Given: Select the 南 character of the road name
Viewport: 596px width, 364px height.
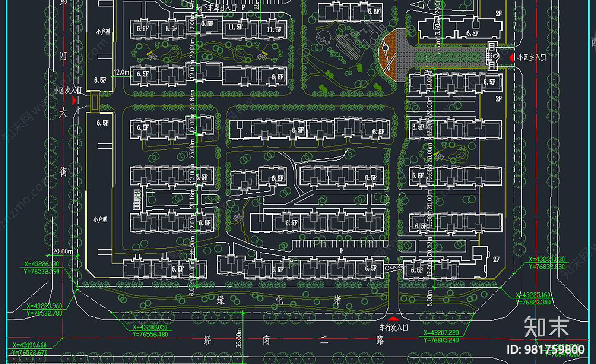Looking at the screenshot, I should pyautogui.click(x=266, y=340).
